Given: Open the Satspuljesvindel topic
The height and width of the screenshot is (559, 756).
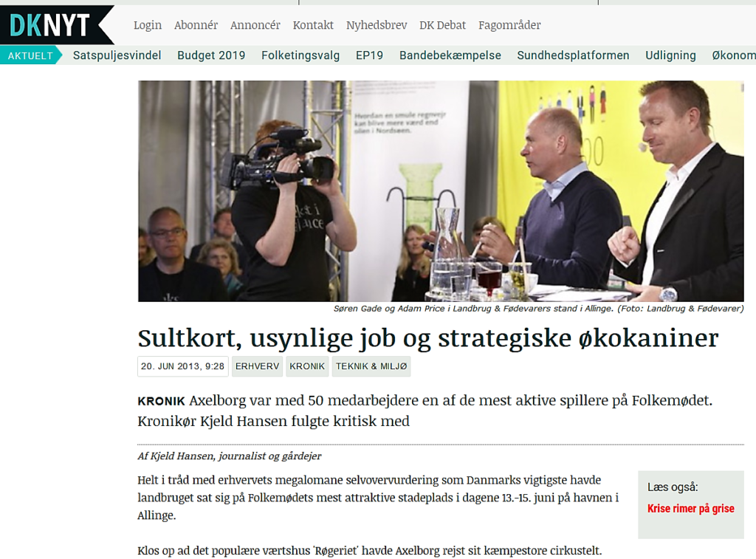Looking at the screenshot, I should pyautogui.click(x=117, y=55).
